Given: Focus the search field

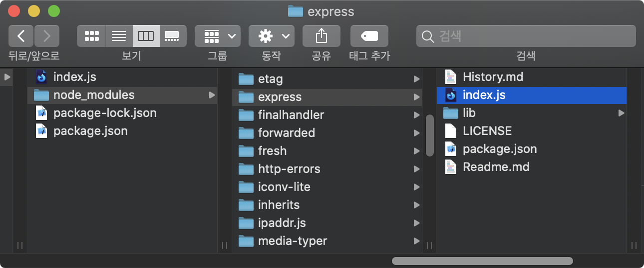Looking at the screenshot, I should pyautogui.click(x=526, y=36).
